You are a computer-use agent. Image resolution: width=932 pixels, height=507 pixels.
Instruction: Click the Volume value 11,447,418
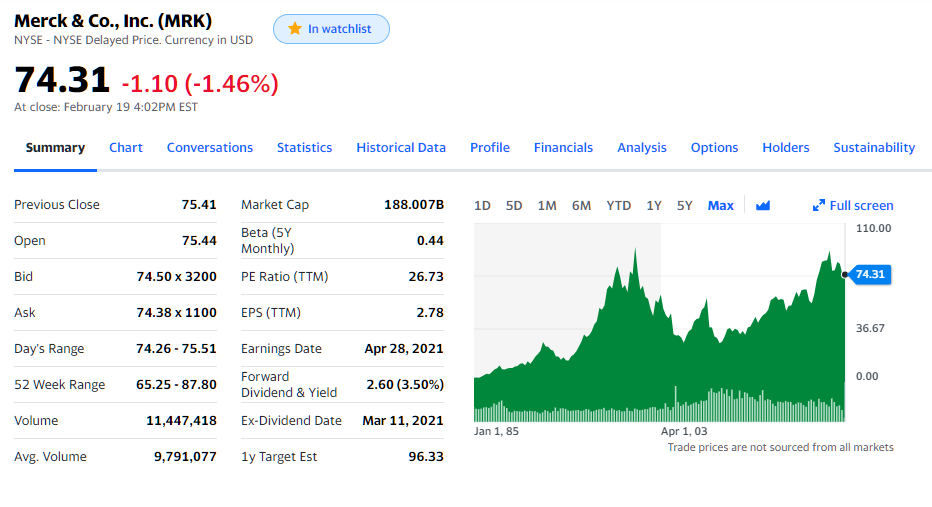click(x=181, y=421)
